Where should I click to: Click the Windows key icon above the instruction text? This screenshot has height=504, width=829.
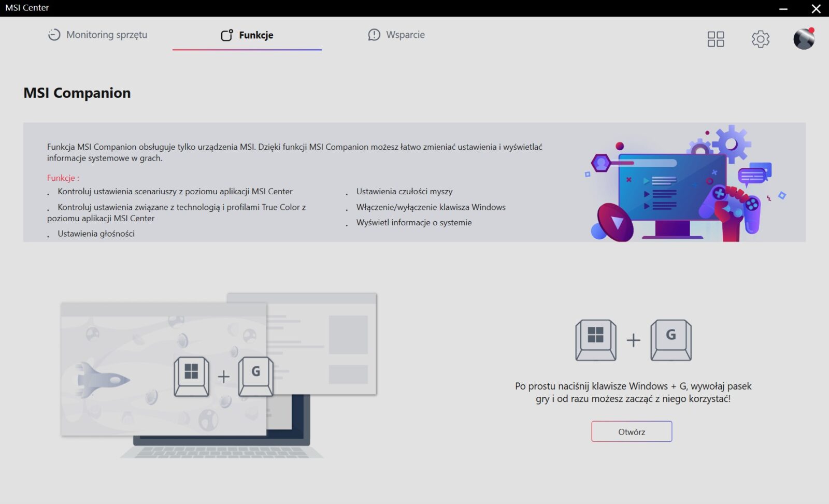point(596,340)
